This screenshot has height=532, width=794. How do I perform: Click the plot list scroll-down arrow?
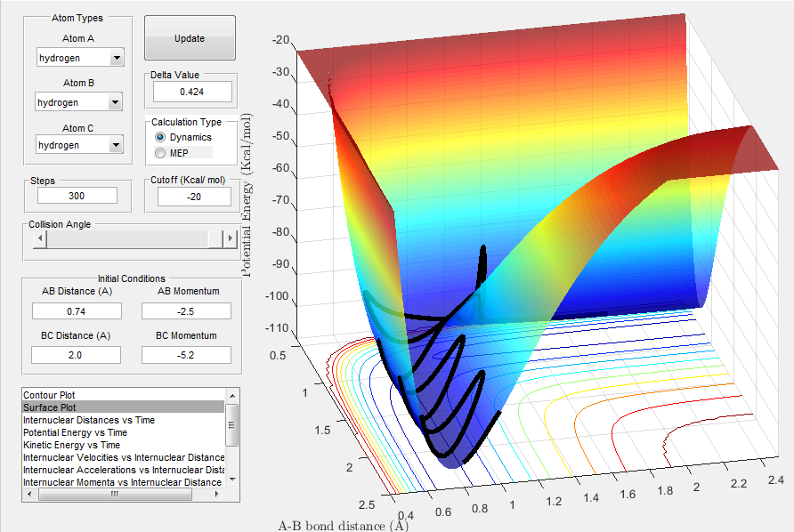[x=232, y=479]
